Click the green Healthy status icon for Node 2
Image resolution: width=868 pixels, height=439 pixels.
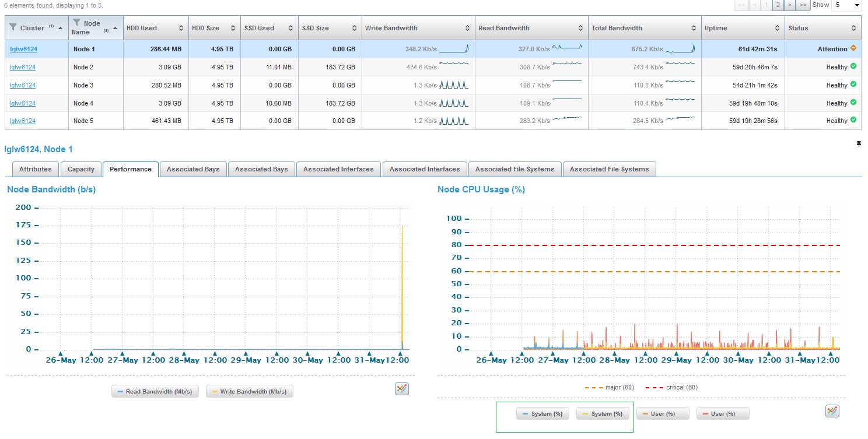tap(853, 66)
